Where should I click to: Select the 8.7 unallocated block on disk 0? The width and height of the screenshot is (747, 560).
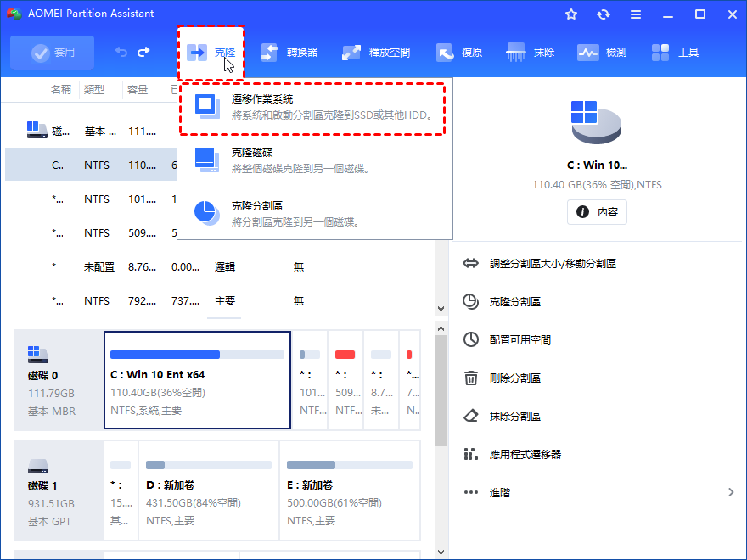point(381,380)
